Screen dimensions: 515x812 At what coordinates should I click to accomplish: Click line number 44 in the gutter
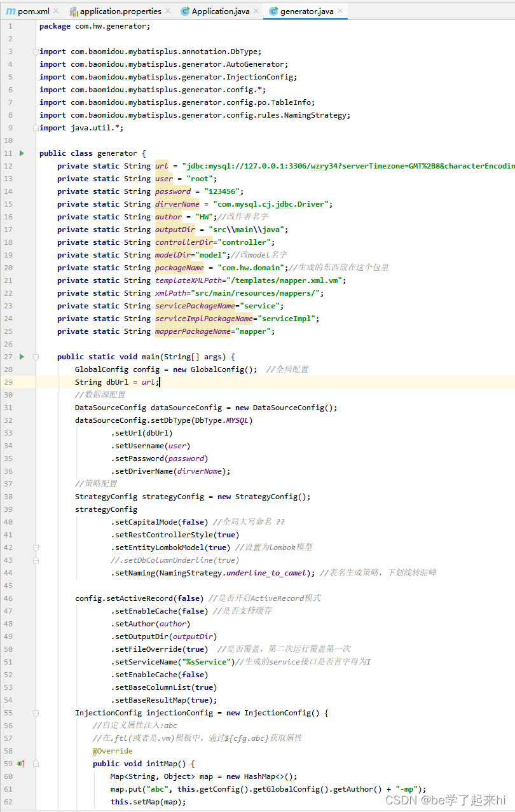(x=8, y=573)
